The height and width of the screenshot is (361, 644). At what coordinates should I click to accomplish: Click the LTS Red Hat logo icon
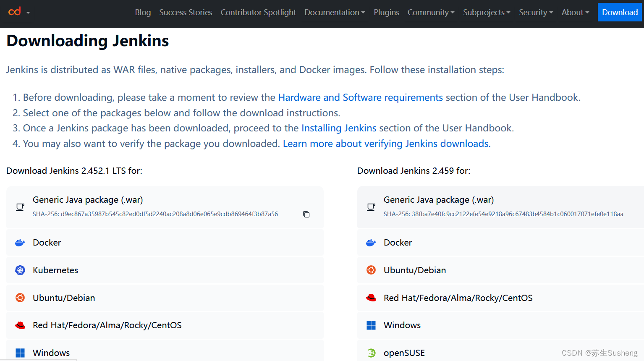20,325
